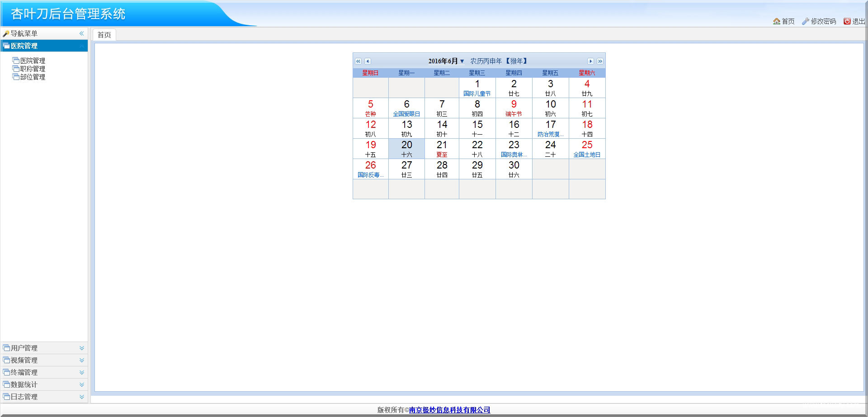Open the 南京极妙信息科技有限公司 footer link
This screenshot has height=417, width=868.
(x=449, y=410)
